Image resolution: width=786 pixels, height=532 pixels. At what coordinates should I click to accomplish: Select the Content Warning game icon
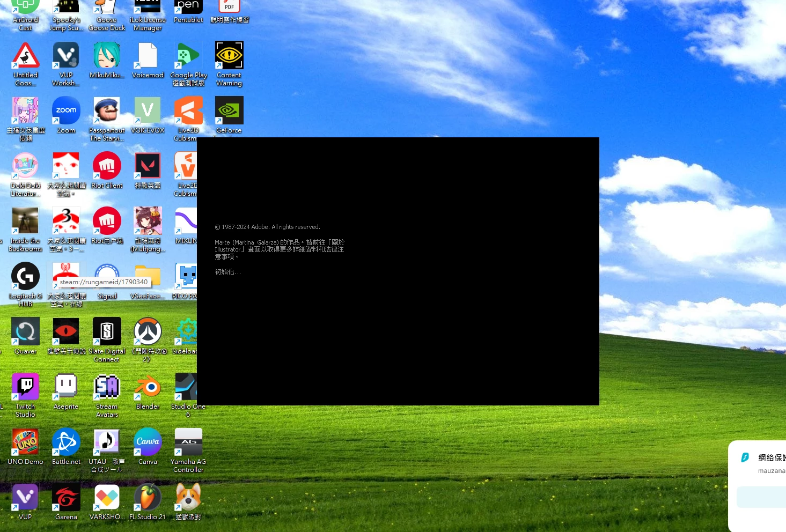coord(229,64)
